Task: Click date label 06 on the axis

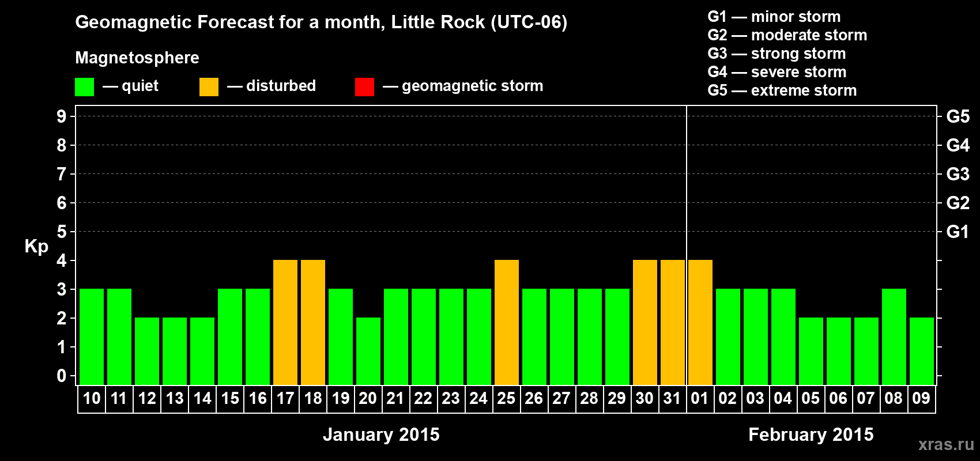Action: pyautogui.click(x=838, y=398)
